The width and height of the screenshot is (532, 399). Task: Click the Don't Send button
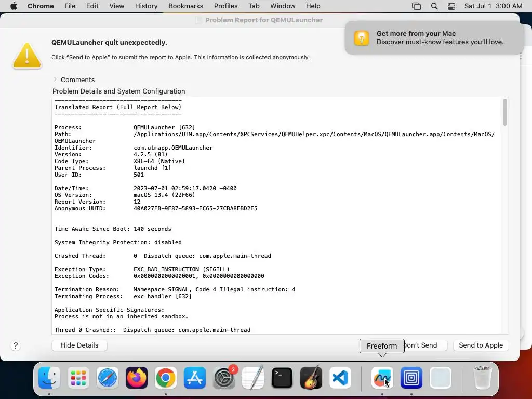pos(425,345)
